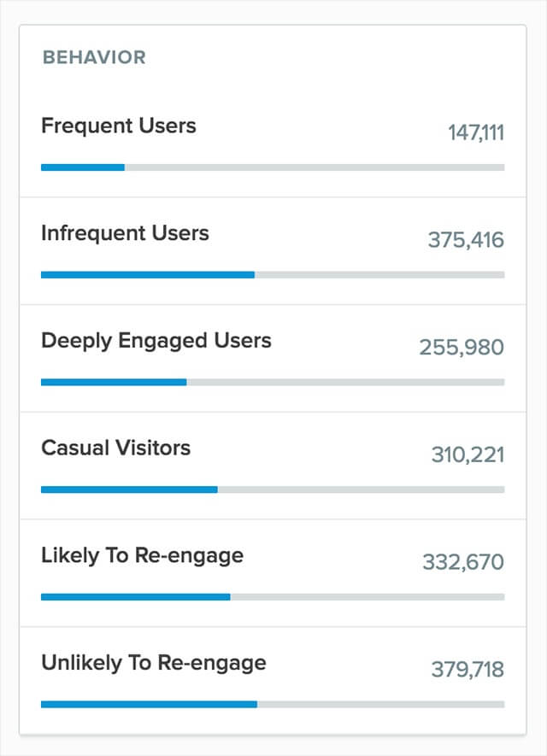Viewport: 547px width, 756px height.
Task: Select the Infrequent Users segment
Action: (126, 232)
